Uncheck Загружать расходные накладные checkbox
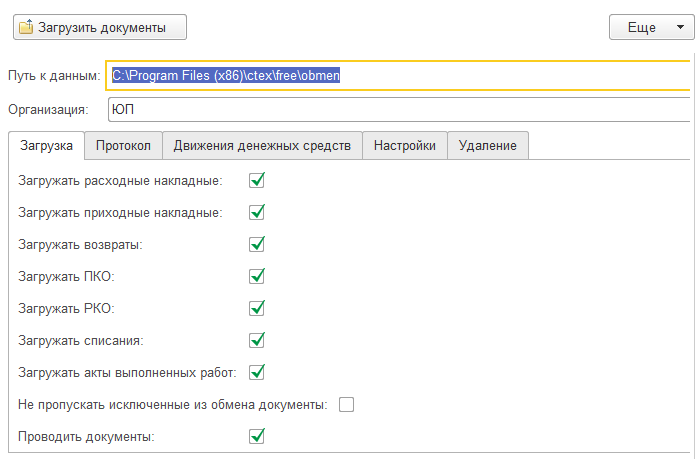The image size is (695, 467). click(256, 180)
